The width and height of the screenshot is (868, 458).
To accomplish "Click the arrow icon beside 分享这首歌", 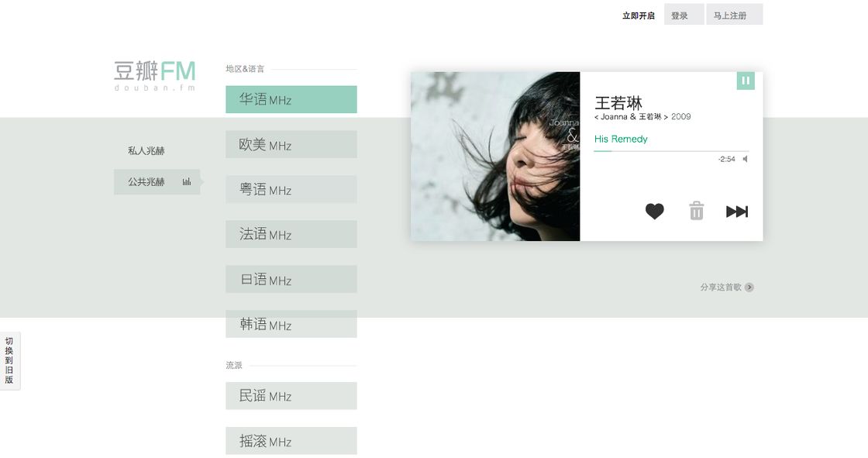I will (x=749, y=287).
